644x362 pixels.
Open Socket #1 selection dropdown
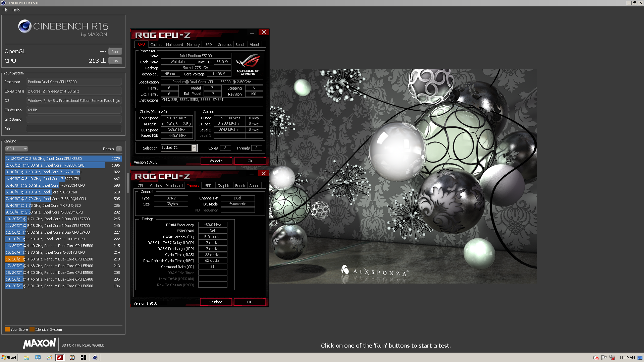[179, 148]
